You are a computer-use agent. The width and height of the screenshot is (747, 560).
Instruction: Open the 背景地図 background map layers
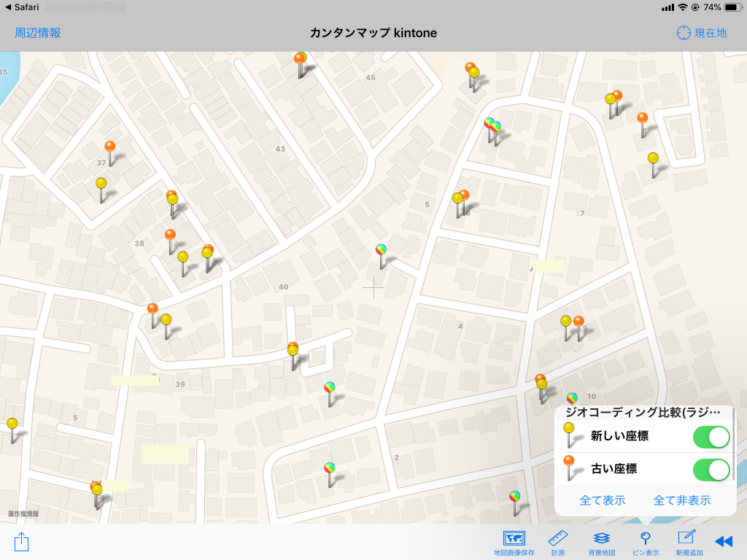tap(602, 543)
